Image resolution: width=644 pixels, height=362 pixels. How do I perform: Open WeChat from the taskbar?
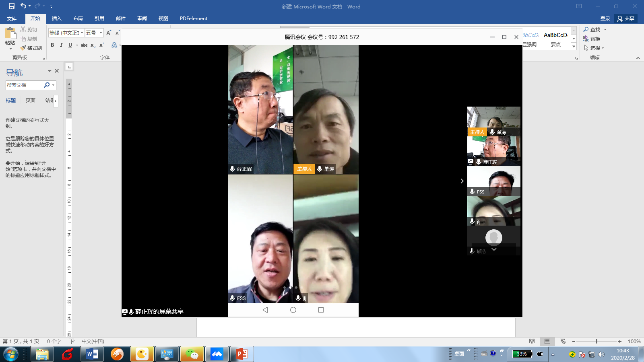tap(192, 354)
